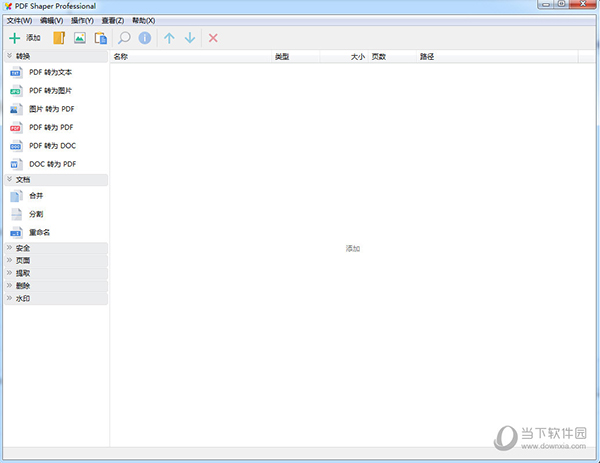Select 重命名 text label

[x=39, y=233]
